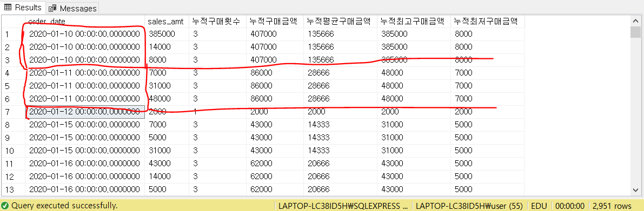The height and width of the screenshot is (211, 644).
Task: Click 누적평균구매금액 cell 20666 in row 13
Action: tap(340, 190)
